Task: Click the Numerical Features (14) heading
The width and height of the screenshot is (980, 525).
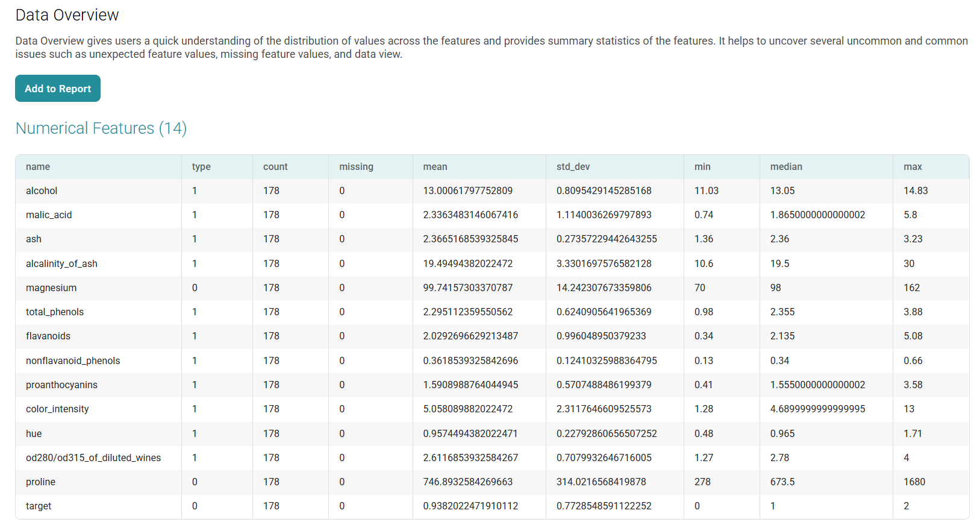Action: [x=101, y=128]
